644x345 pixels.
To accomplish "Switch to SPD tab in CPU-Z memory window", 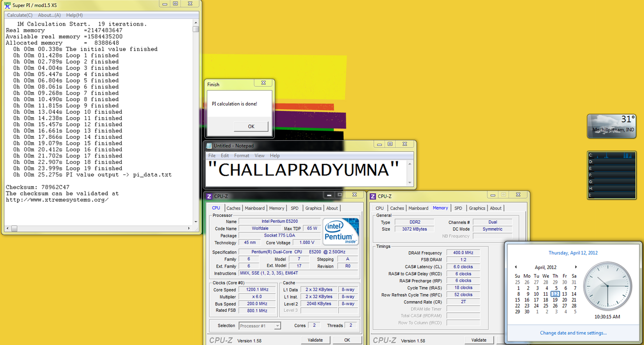I will click(x=458, y=208).
